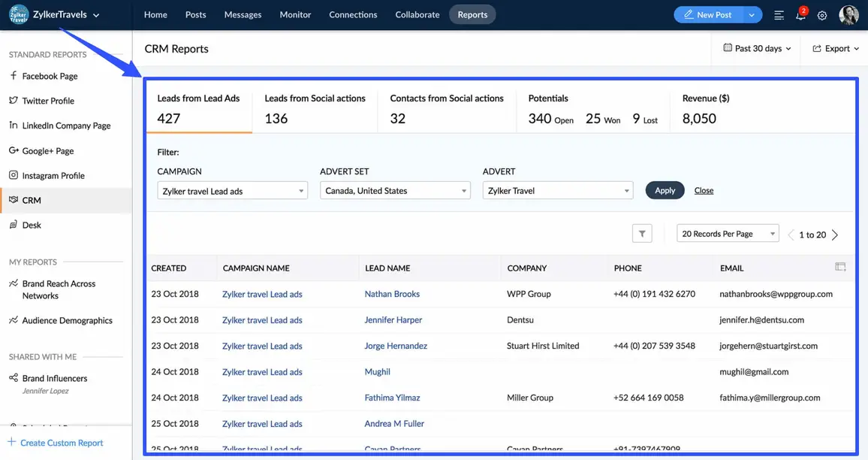Viewport: 868px width, 460px height.
Task: Go to next page of records arrow
Action: 835,235
